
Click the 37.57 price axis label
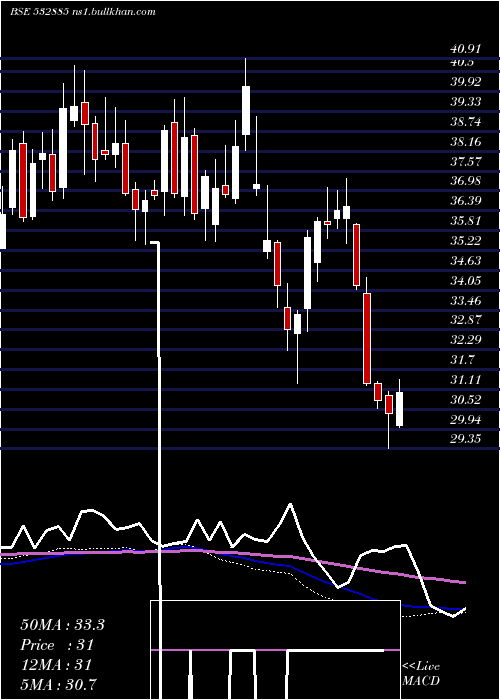(466, 162)
